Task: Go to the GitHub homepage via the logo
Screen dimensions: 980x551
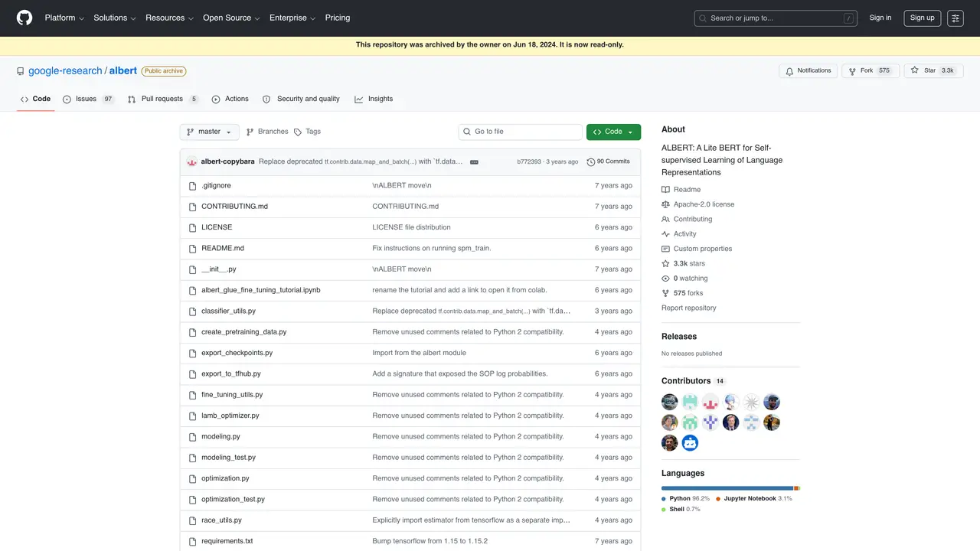Action: coord(24,18)
